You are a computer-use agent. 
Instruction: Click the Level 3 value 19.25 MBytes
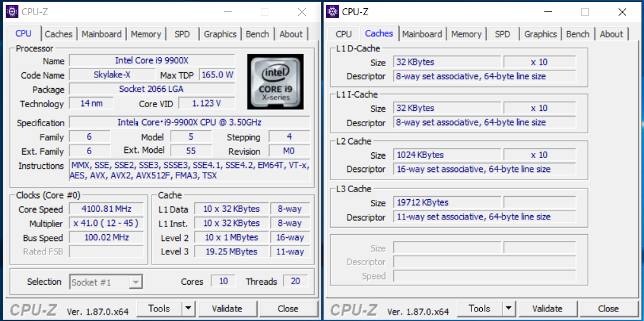pos(232,251)
